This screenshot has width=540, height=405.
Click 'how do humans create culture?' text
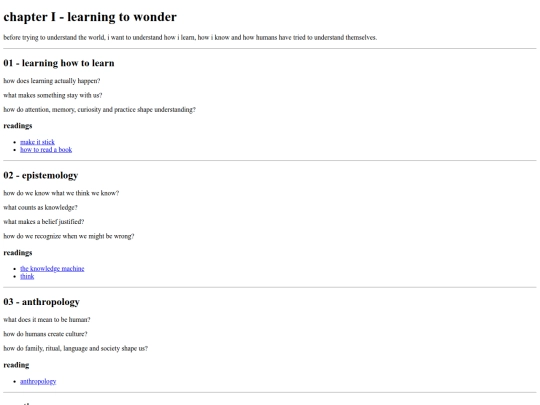coord(45,334)
